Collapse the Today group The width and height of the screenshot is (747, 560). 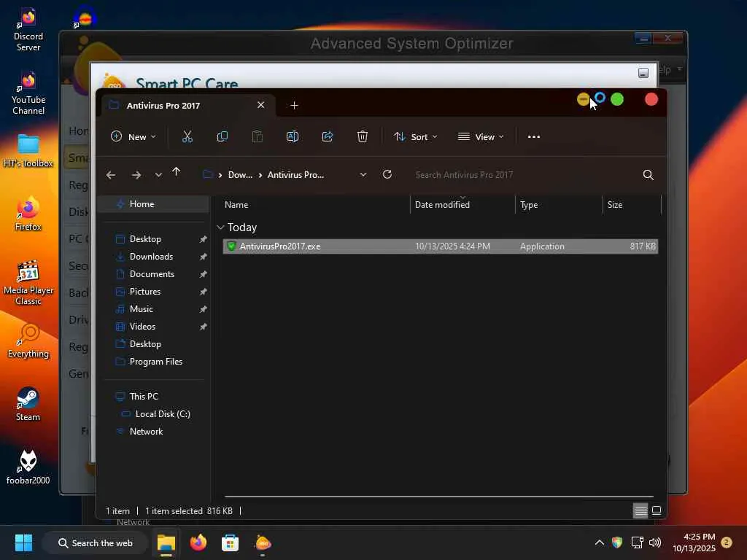coord(220,227)
